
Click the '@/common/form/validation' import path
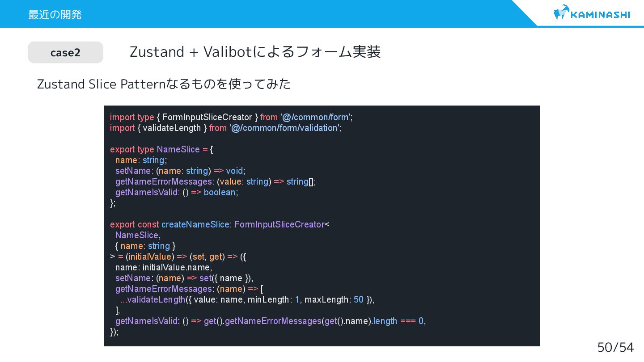click(284, 128)
